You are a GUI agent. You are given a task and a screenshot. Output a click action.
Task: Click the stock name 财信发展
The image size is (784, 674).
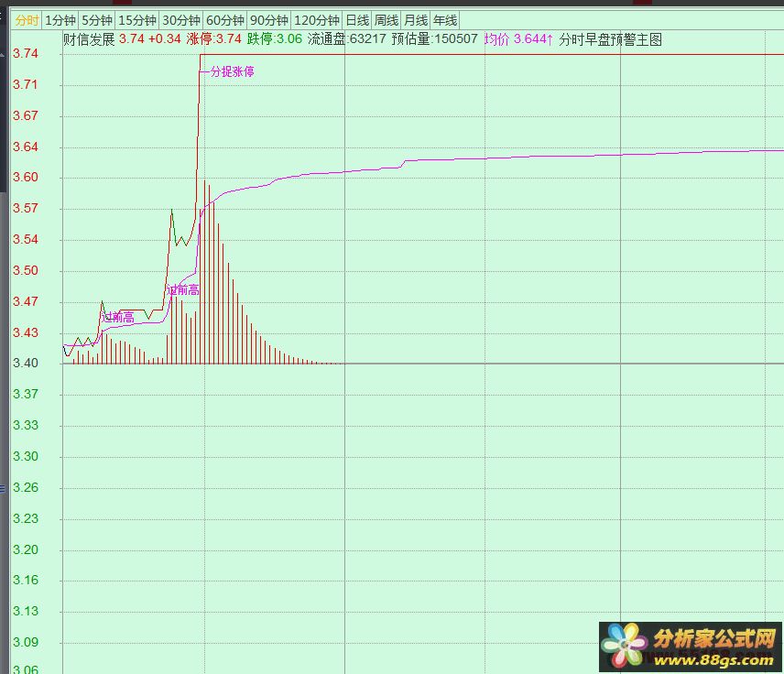click(89, 39)
